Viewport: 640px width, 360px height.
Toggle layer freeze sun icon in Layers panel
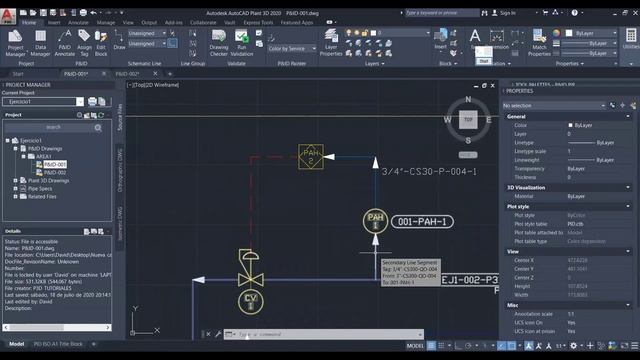point(357,33)
